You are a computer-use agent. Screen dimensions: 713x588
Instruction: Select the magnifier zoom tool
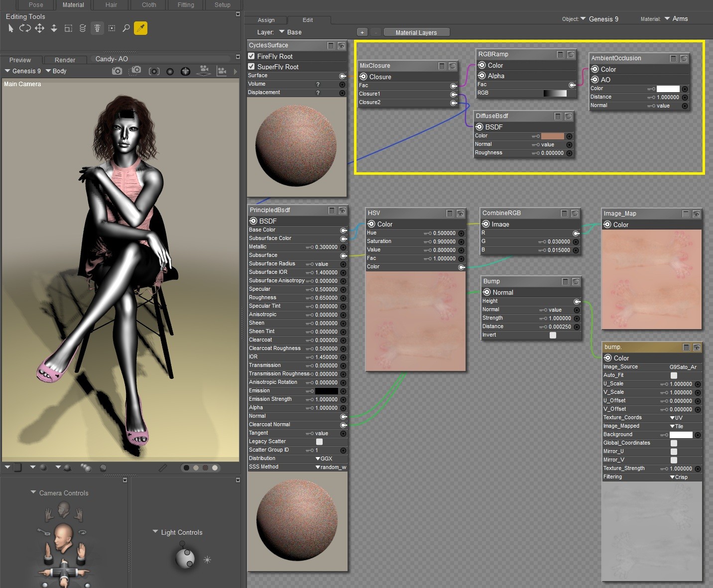[126, 28]
